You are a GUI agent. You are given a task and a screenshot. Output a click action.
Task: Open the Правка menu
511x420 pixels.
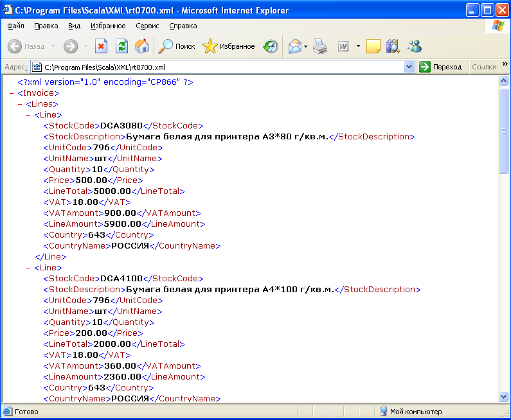pos(46,26)
